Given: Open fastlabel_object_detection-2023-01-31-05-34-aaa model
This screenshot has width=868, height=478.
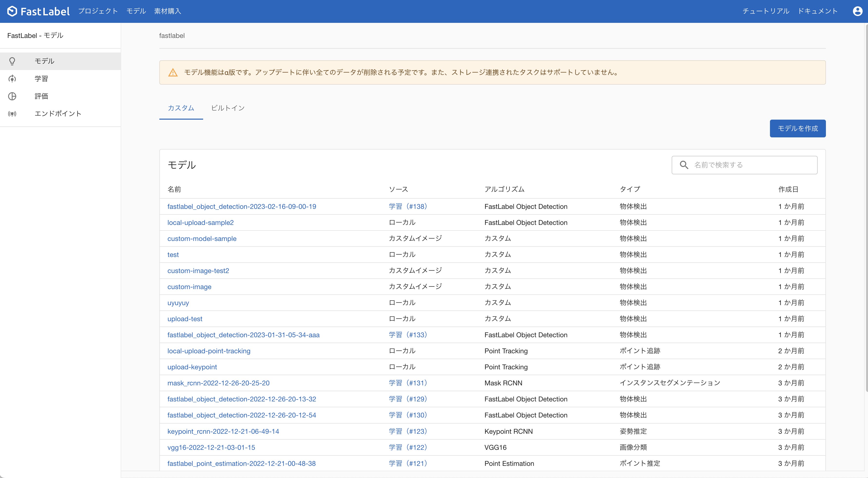Looking at the screenshot, I should point(243,335).
